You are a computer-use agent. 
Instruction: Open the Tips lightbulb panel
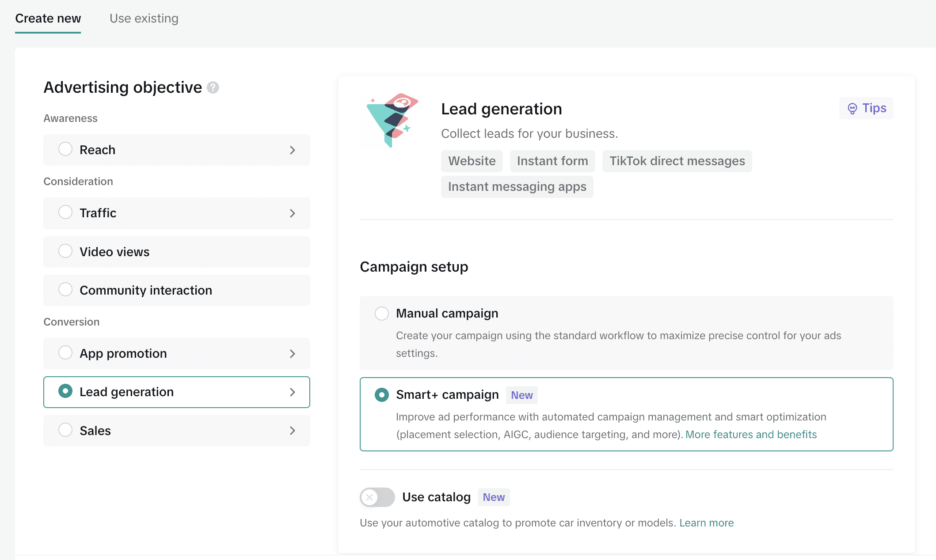click(x=866, y=108)
